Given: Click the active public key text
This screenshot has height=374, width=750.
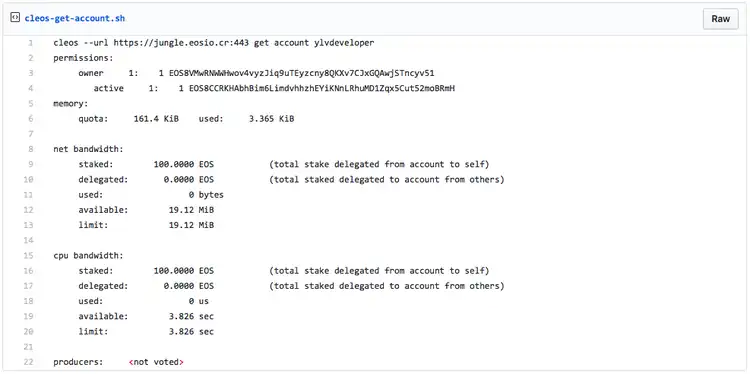Looking at the screenshot, I should click(x=321, y=88).
